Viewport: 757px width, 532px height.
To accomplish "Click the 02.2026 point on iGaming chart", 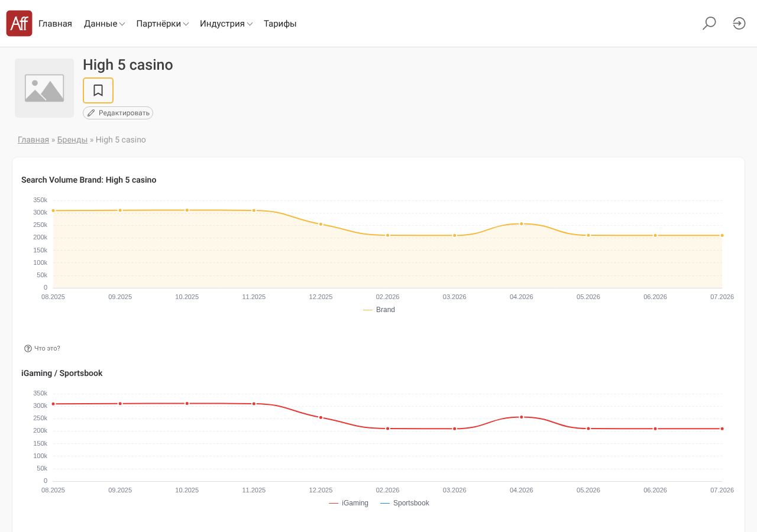I will (388, 429).
